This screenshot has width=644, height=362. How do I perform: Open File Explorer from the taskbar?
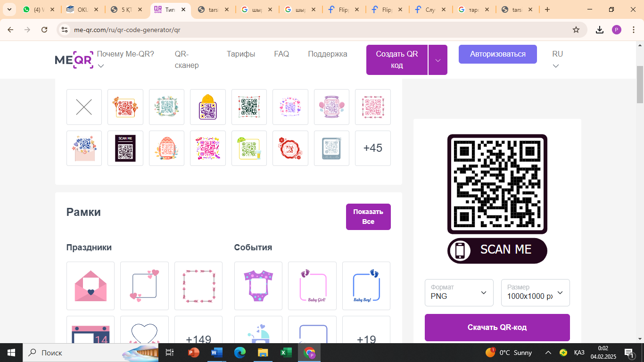pyautogui.click(x=263, y=353)
